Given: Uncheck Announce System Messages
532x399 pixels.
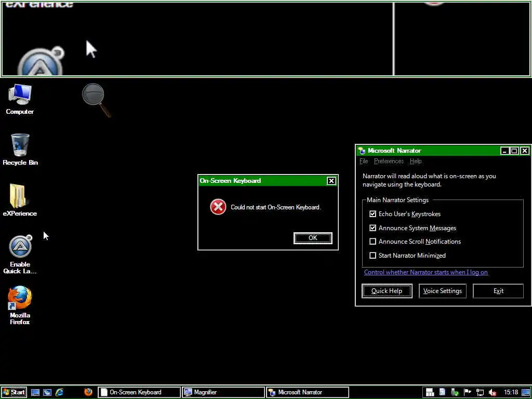Looking at the screenshot, I should [373, 228].
